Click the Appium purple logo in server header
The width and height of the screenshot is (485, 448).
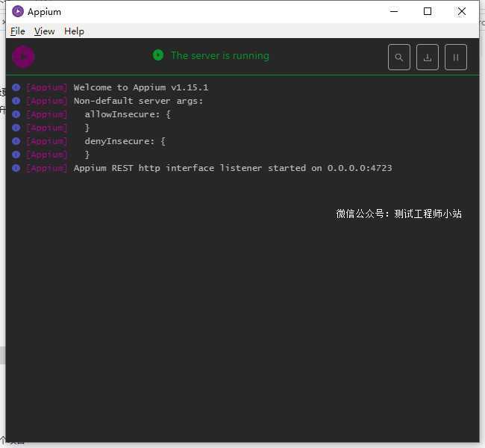pos(23,57)
